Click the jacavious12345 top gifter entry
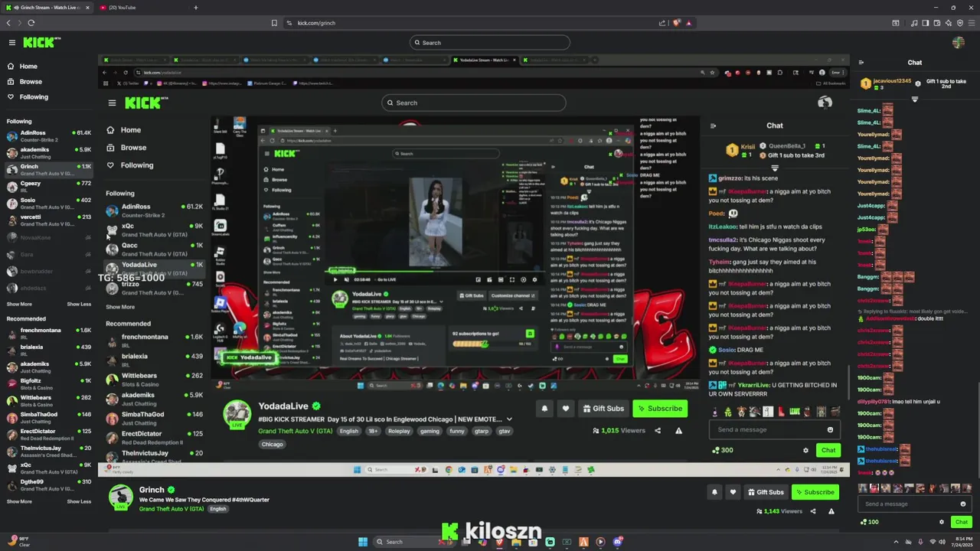 (887, 83)
